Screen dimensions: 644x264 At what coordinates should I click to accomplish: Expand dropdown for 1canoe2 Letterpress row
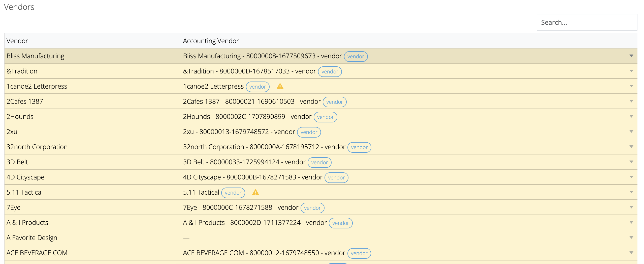point(631,86)
